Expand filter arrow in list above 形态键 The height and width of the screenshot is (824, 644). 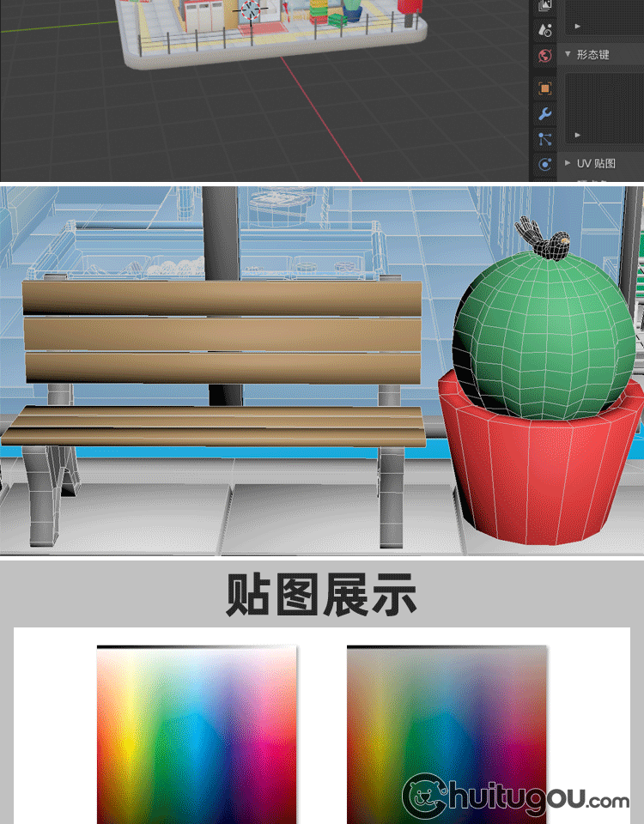coord(578,26)
